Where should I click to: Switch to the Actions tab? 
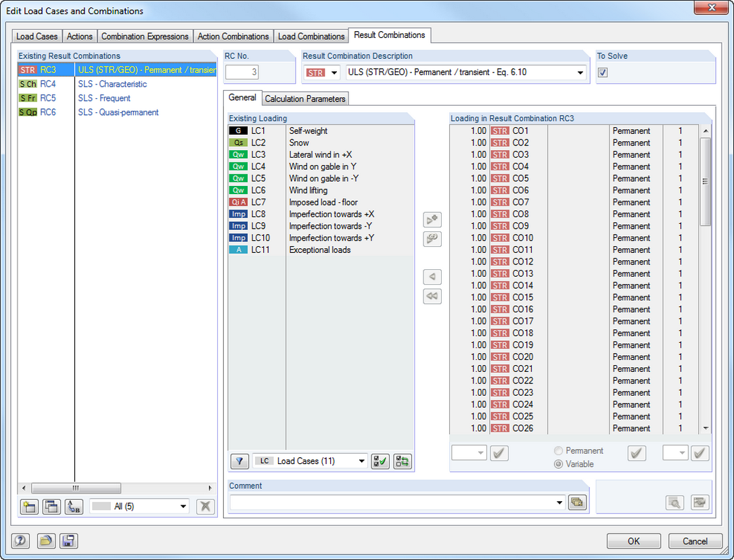click(80, 37)
